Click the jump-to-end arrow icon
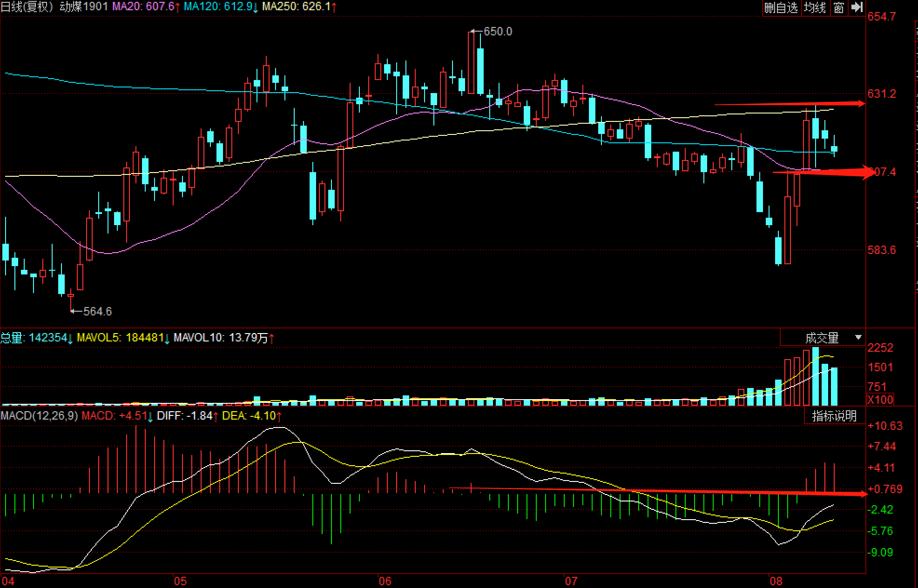This screenshot has width=918, height=588. coord(857,7)
